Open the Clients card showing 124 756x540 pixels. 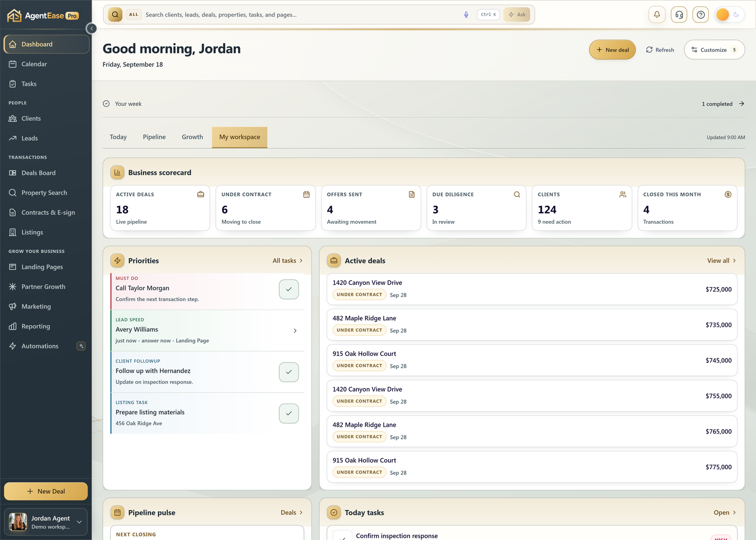pos(582,208)
